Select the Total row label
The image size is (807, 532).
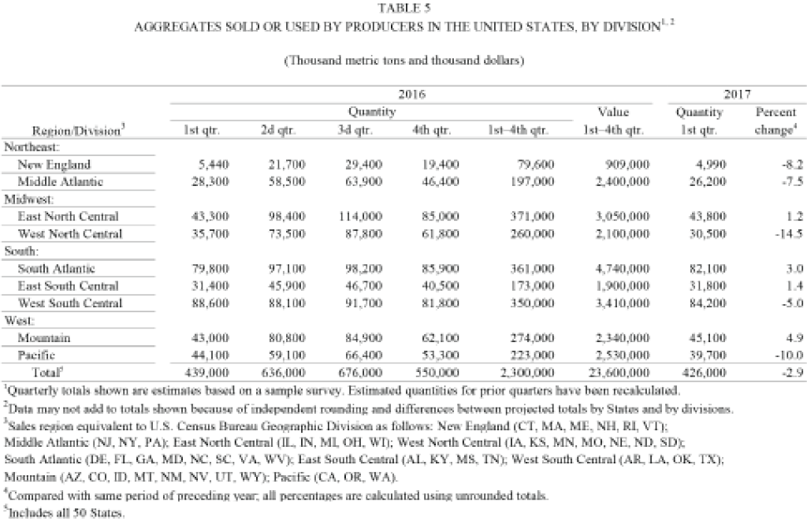[x=45, y=371]
